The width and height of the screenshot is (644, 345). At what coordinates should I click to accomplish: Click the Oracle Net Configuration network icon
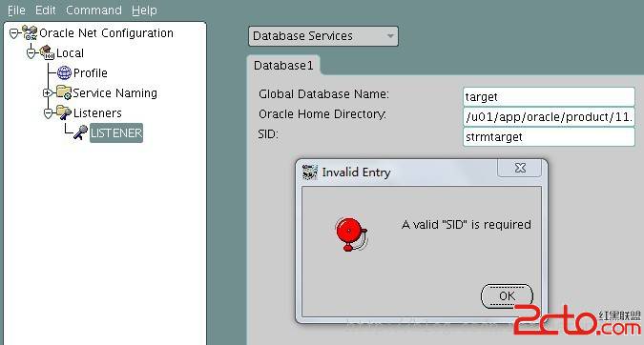point(30,32)
